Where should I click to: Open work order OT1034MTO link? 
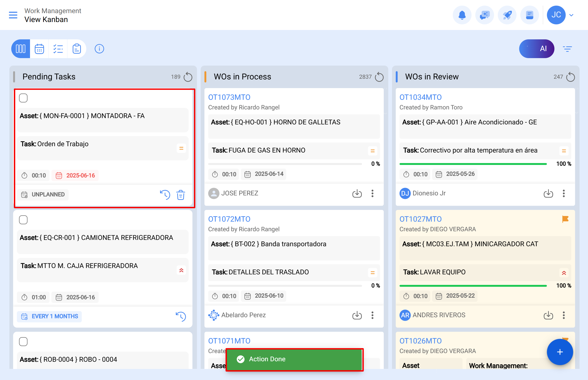point(421,97)
